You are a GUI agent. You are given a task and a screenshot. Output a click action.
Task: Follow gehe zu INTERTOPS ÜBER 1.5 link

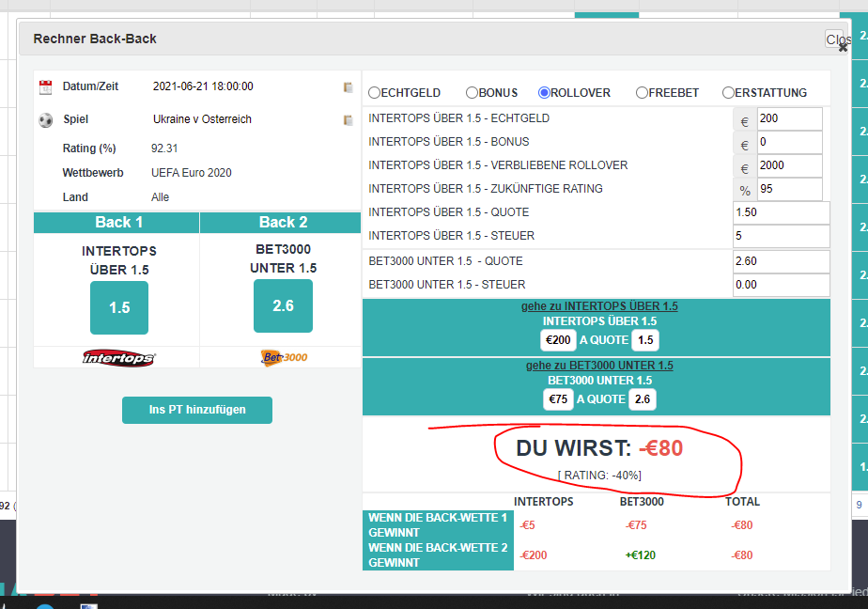coord(599,306)
